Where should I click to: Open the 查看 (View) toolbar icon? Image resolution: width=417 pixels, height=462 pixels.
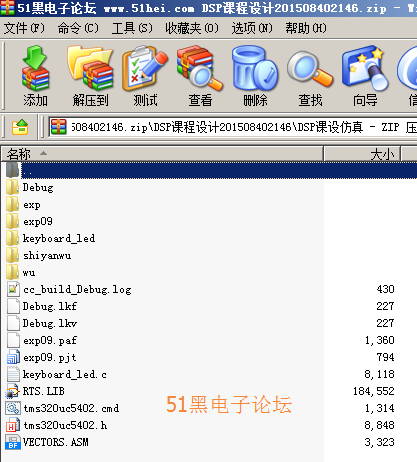click(x=200, y=76)
